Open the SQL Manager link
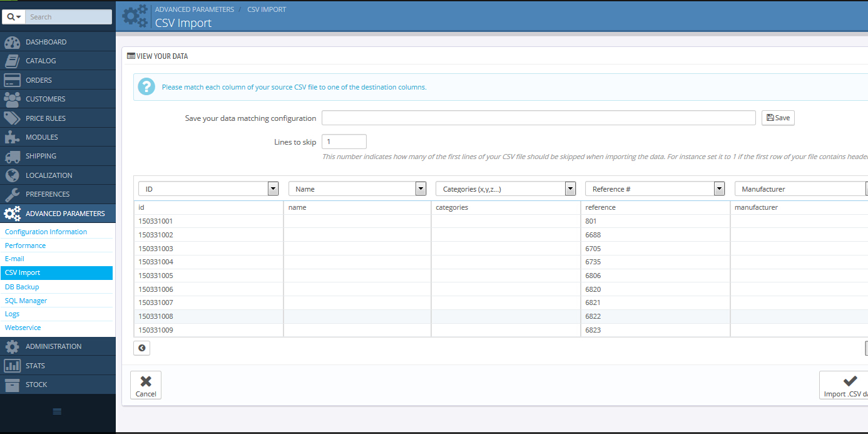This screenshot has width=868, height=434. tap(26, 301)
